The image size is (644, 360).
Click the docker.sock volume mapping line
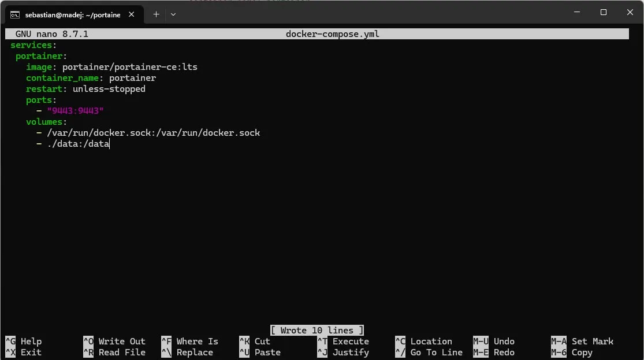coord(148,133)
